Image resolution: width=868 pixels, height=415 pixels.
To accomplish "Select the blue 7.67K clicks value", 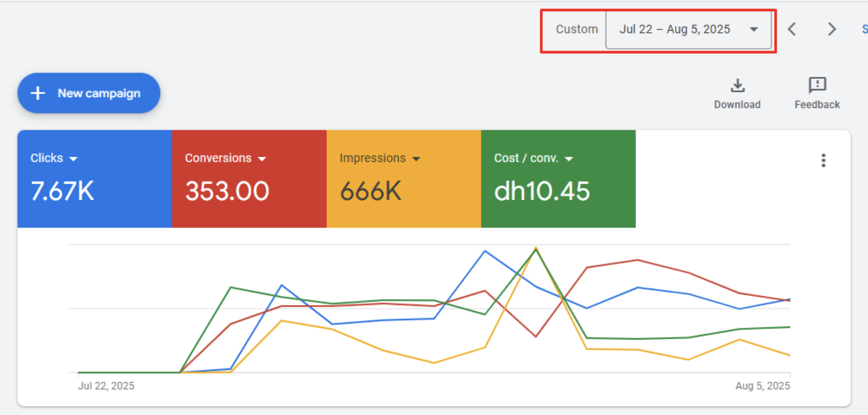I will pos(62,191).
